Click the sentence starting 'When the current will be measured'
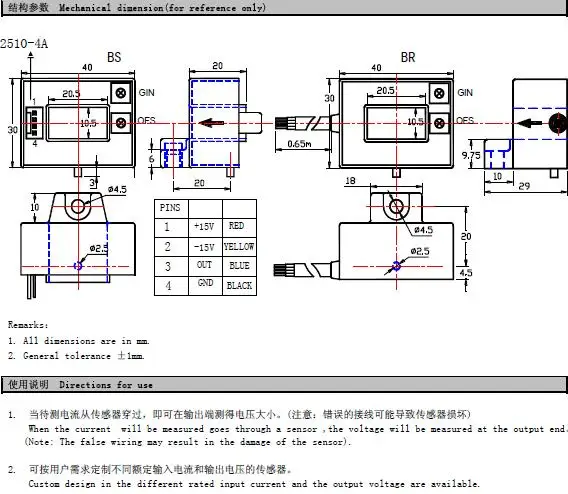 [x=298, y=429]
